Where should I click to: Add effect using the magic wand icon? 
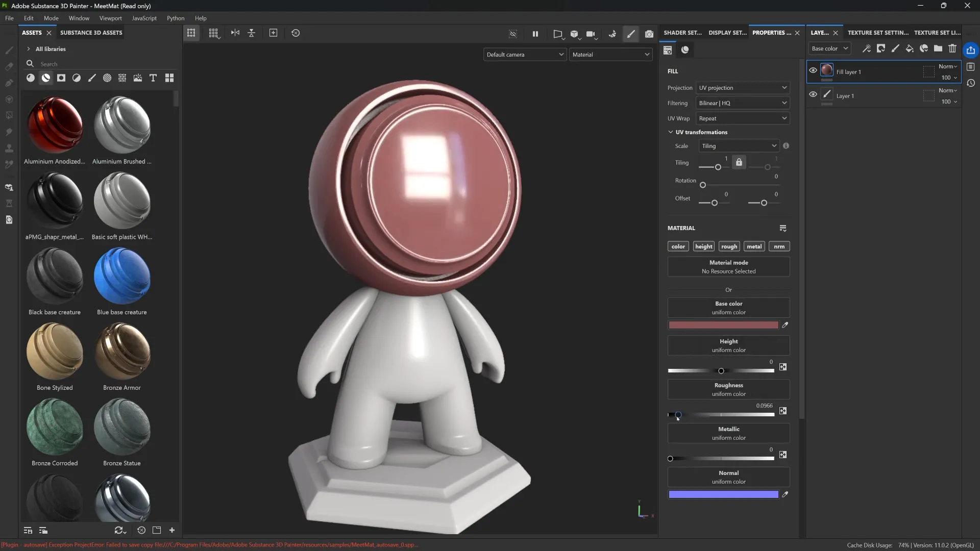867,48
